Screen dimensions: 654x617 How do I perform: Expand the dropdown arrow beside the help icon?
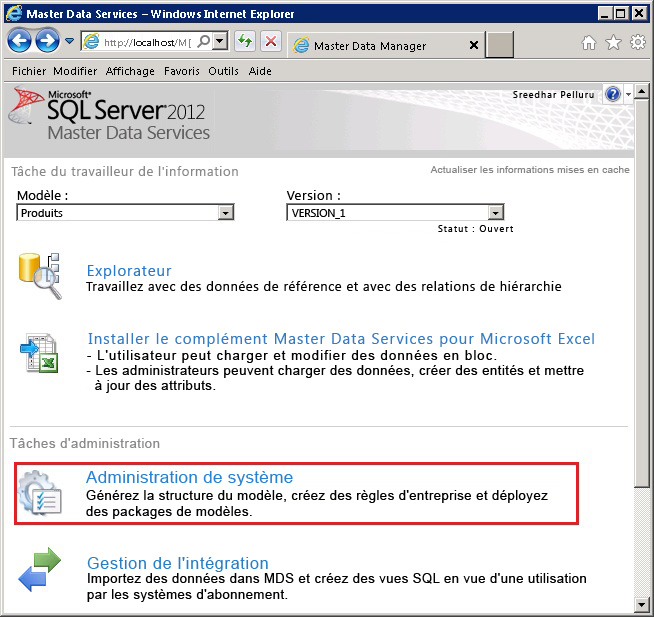(x=628, y=94)
